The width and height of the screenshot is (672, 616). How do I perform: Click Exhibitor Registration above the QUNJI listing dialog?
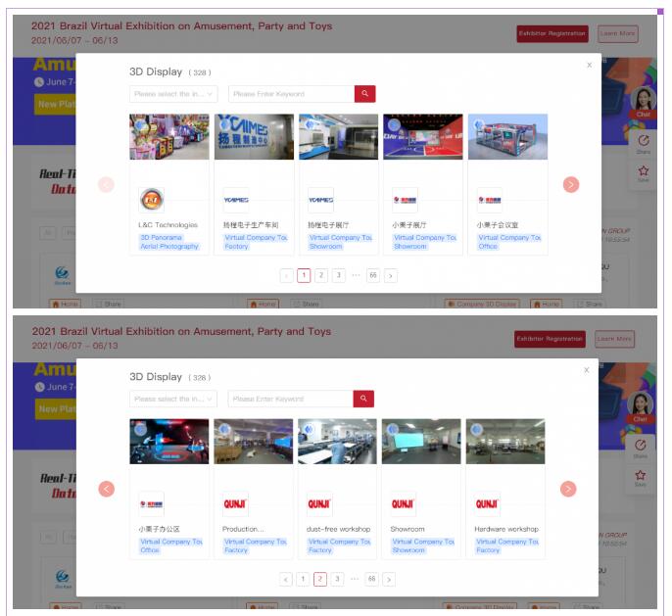[551, 339]
